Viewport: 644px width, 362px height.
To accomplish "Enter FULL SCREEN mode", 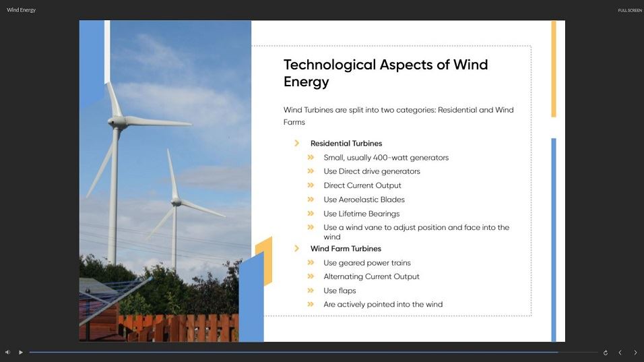I will click(x=630, y=10).
